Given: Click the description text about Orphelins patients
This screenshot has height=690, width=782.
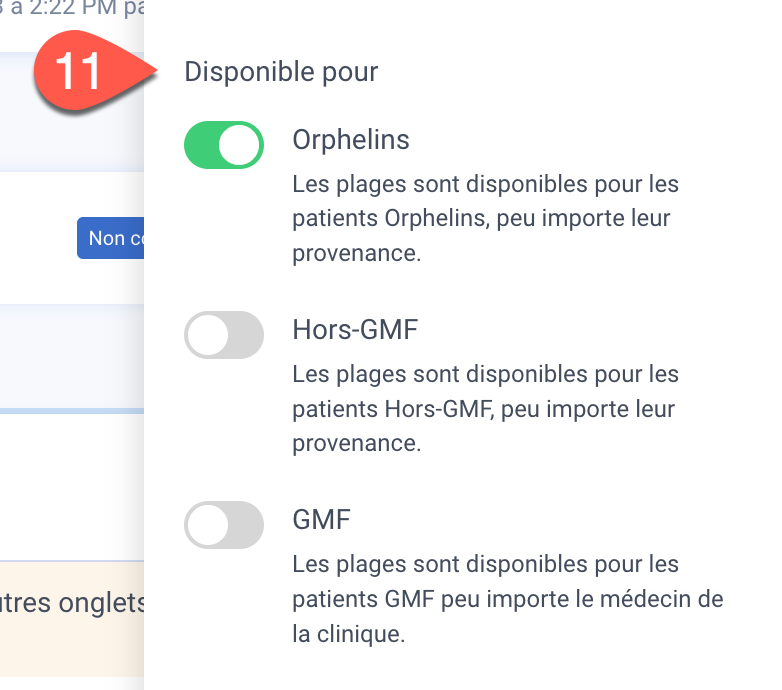Looking at the screenshot, I should point(485,218).
